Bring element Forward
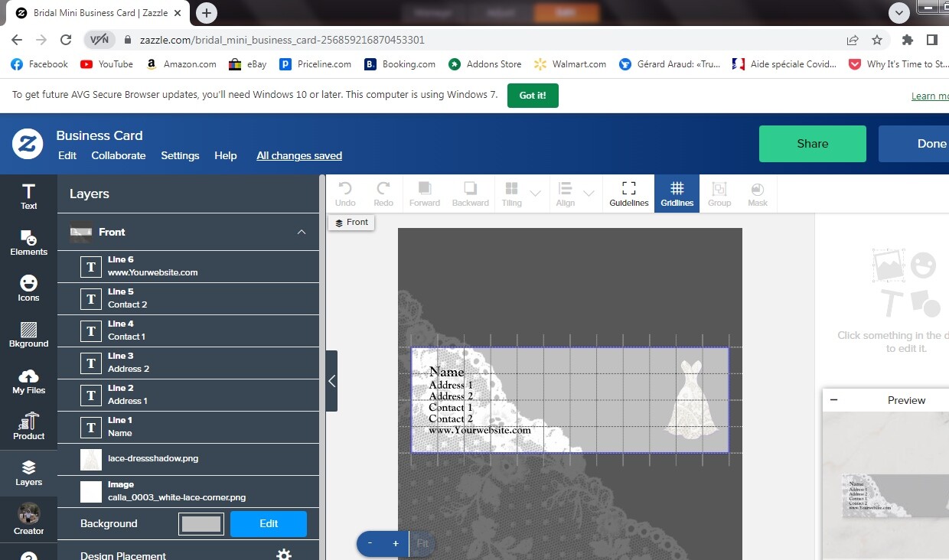The image size is (949, 560). coord(425,194)
